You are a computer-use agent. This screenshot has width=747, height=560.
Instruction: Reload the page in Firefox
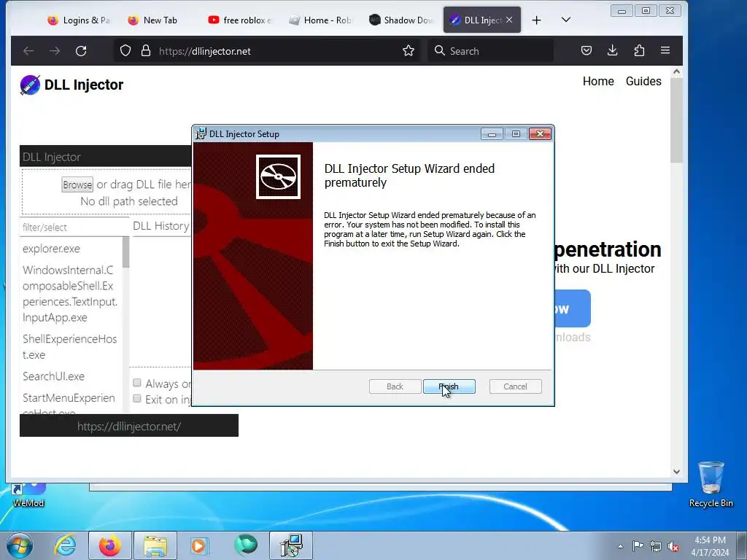click(81, 51)
